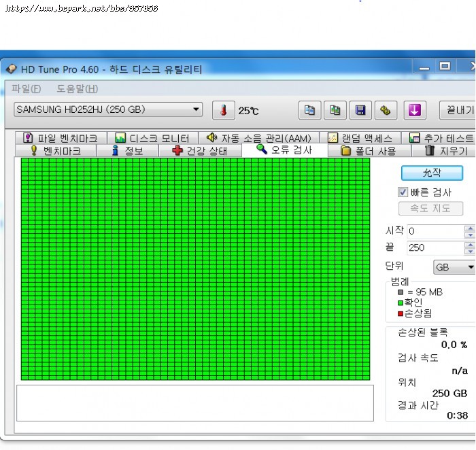Click the 0.0 % damaged blocks value

click(454, 345)
